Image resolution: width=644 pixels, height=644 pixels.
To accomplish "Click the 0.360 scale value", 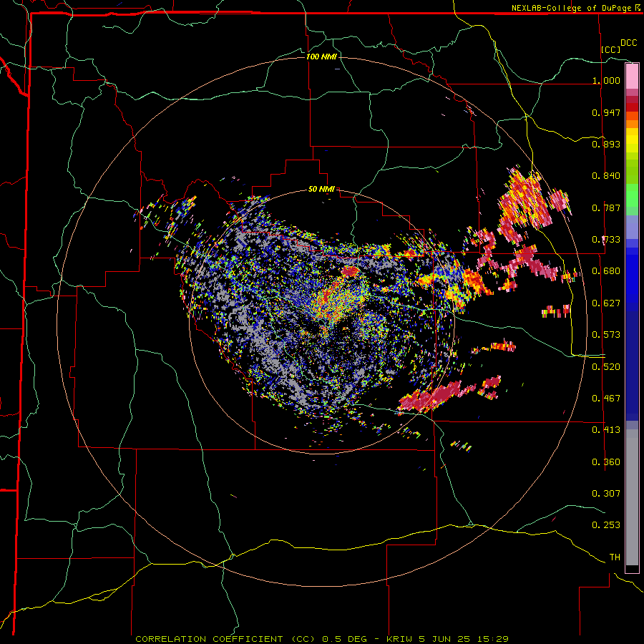I will [606, 462].
